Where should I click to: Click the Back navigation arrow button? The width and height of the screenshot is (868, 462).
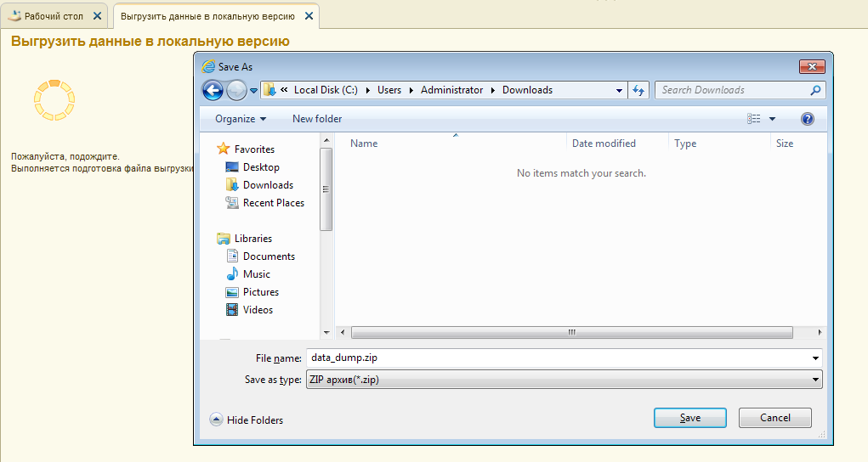tap(213, 90)
